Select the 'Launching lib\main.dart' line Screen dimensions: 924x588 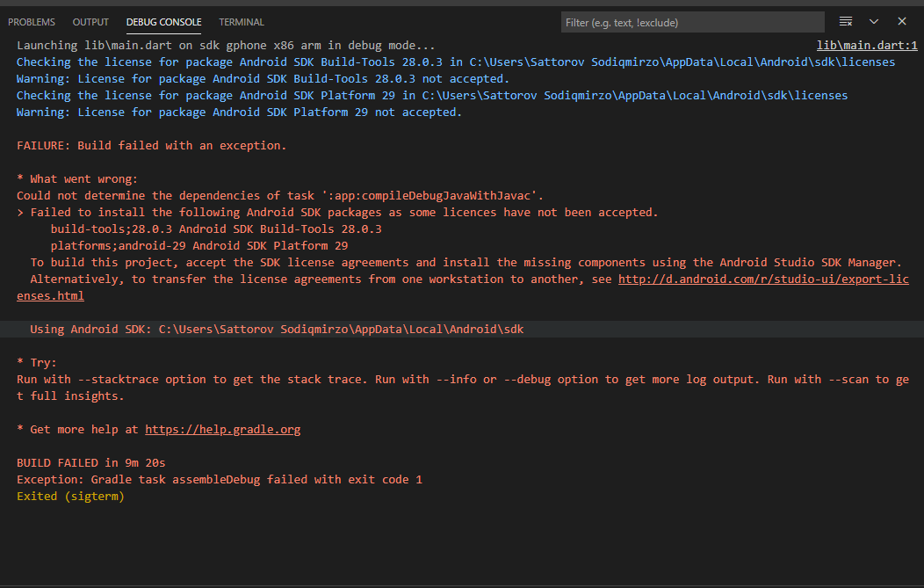pos(226,46)
